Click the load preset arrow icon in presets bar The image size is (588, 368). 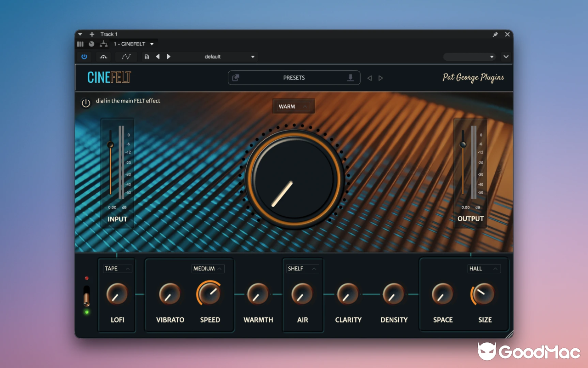[x=236, y=78]
